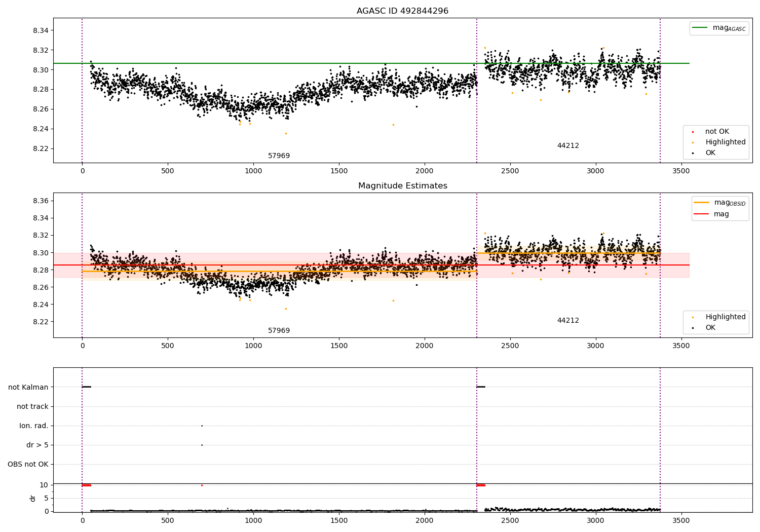Click the 'dr > 5' row label
The height and width of the screenshot is (532, 760).
pyautogui.click(x=37, y=445)
